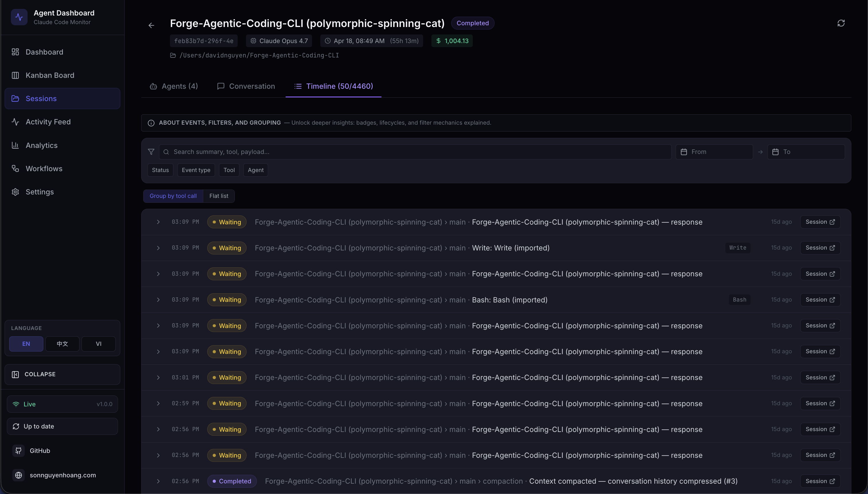The height and width of the screenshot is (494, 868).
Task: Click the Completed session status badge
Action: 473,23
